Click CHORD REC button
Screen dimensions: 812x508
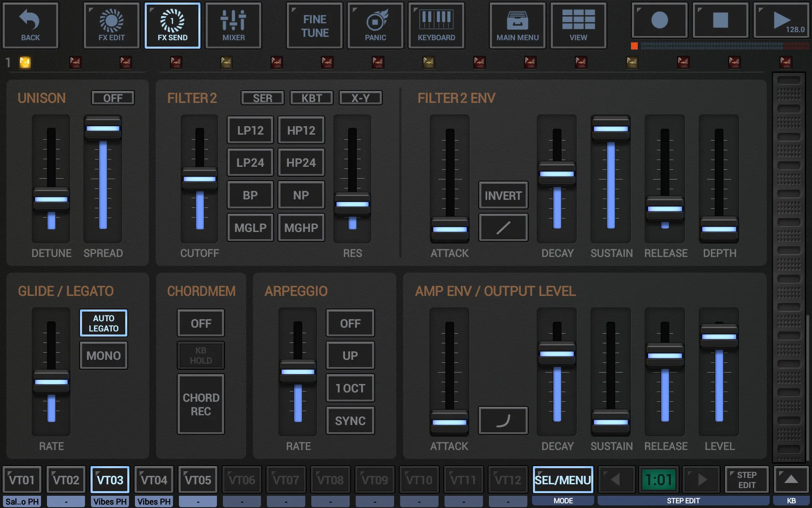tap(200, 404)
